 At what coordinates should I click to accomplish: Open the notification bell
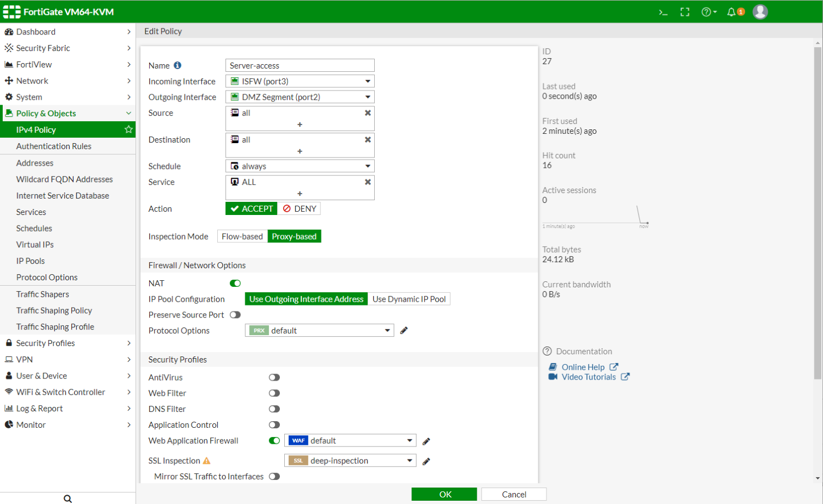point(732,11)
